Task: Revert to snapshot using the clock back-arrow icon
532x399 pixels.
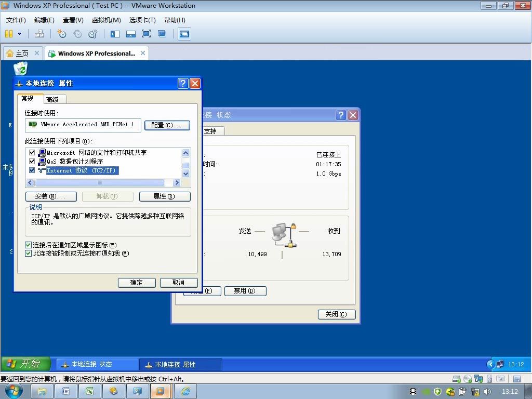Action: 77,34
